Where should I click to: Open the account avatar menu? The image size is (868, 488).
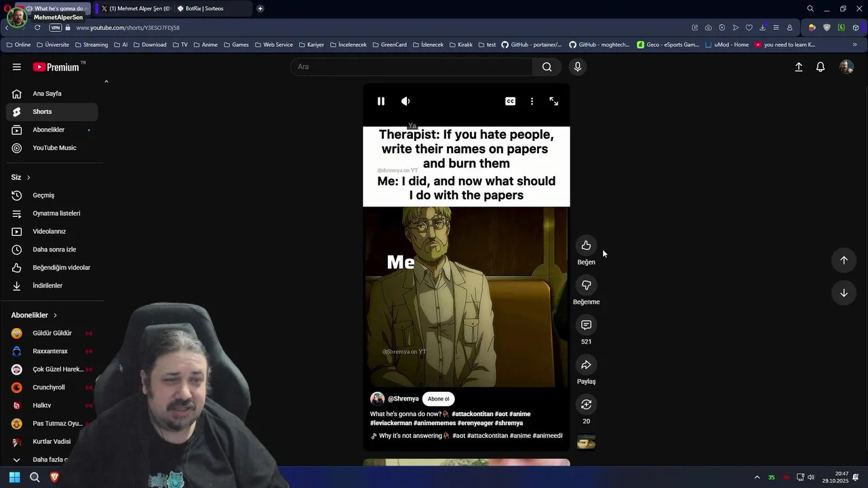coord(846,66)
